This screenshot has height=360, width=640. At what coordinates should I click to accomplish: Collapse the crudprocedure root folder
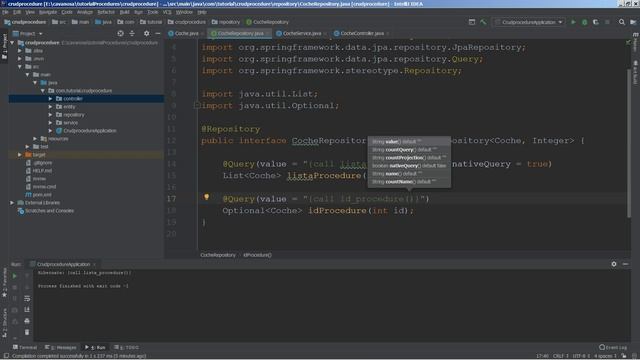12,42
